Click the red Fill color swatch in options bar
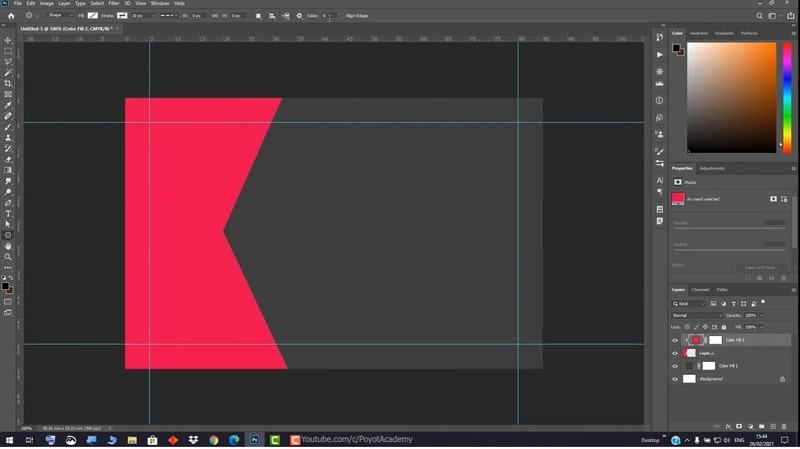The height and width of the screenshot is (449, 800). 93,15
